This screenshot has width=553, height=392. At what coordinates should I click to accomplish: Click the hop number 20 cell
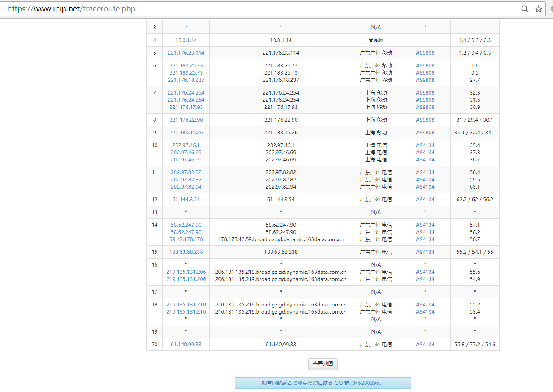click(154, 345)
